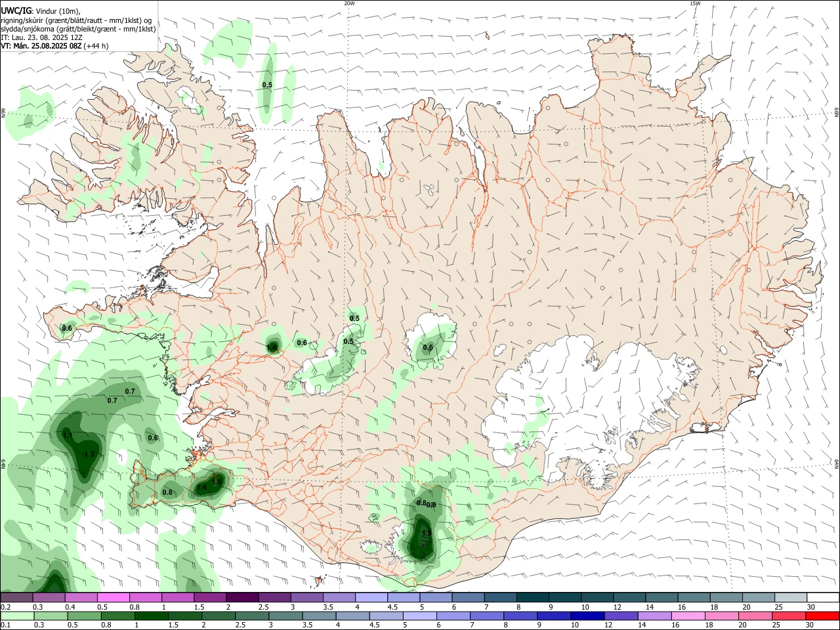Click the 'slydda/snjókoma' legend description line

point(79,29)
